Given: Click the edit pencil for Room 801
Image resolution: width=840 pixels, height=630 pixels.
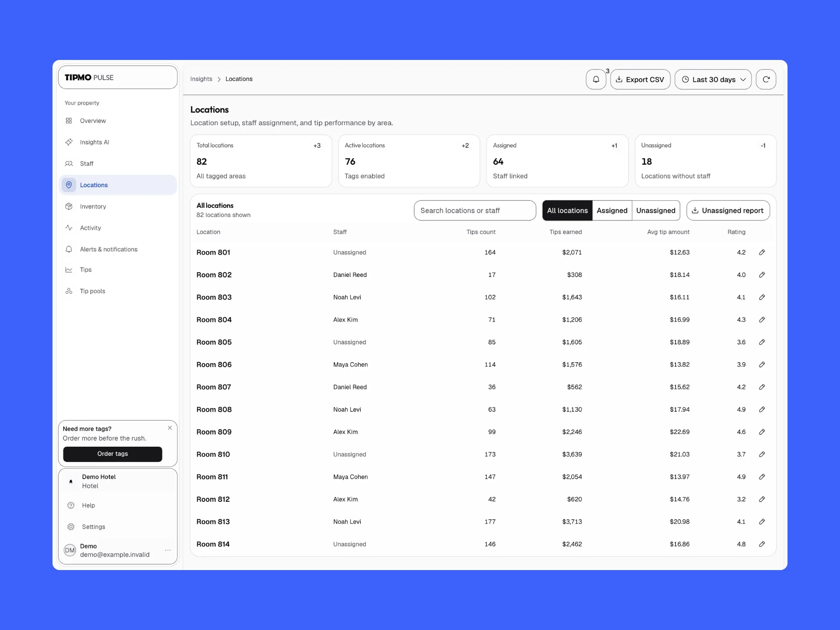Looking at the screenshot, I should [x=762, y=252].
